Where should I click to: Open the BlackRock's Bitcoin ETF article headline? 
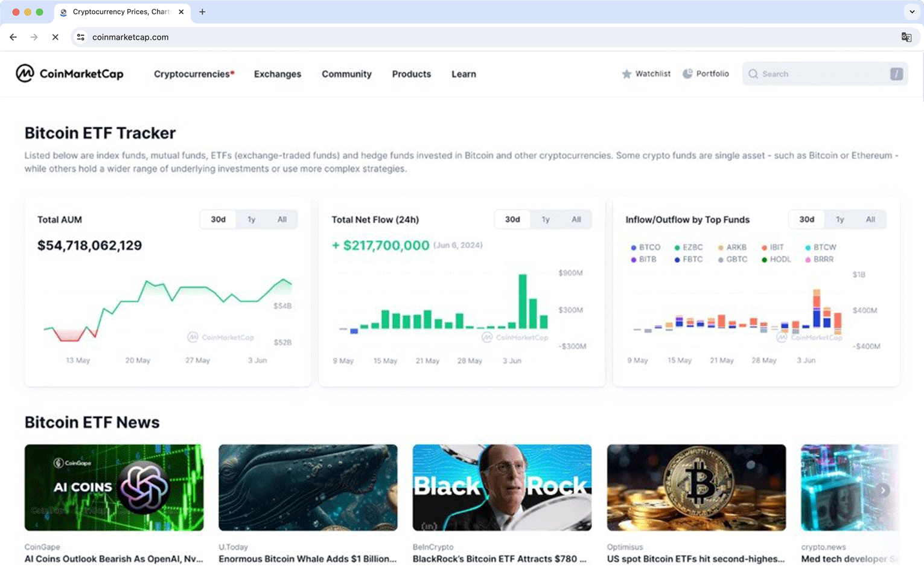point(499,559)
